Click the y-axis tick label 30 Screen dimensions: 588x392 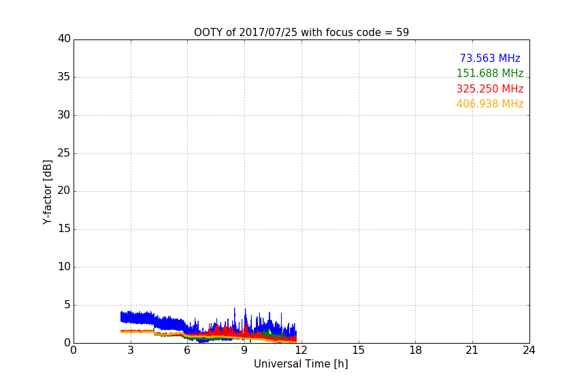pyautogui.click(x=64, y=115)
